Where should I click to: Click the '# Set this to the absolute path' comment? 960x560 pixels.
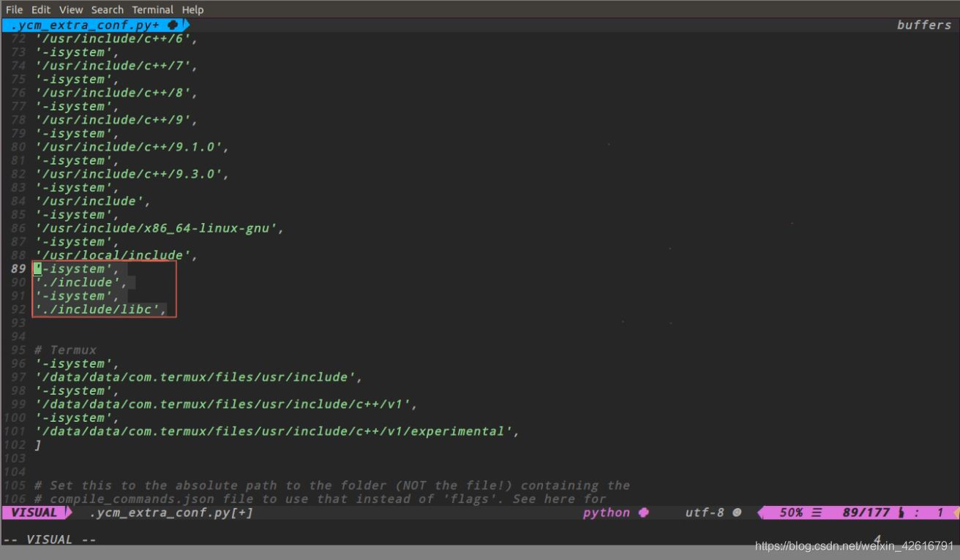[x=332, y=485]
